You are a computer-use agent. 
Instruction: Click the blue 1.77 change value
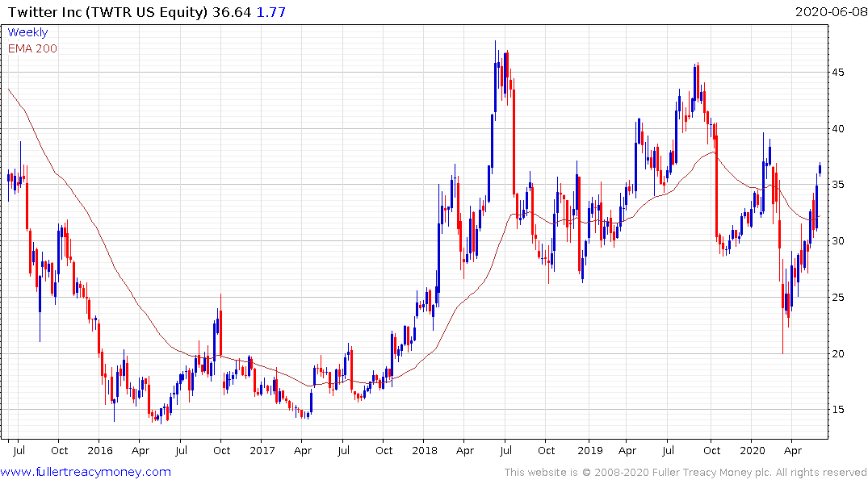pyautogui.click(x=271, y=12)
